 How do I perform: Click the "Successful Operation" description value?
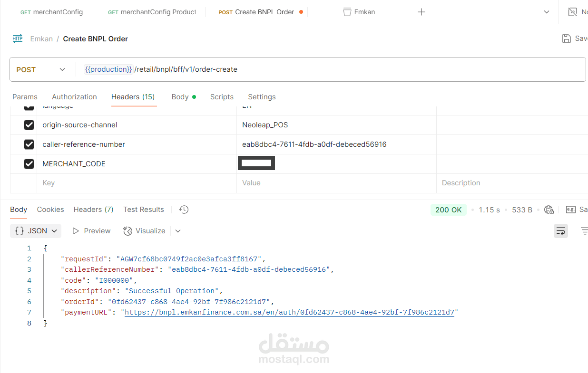click(172, 291)
